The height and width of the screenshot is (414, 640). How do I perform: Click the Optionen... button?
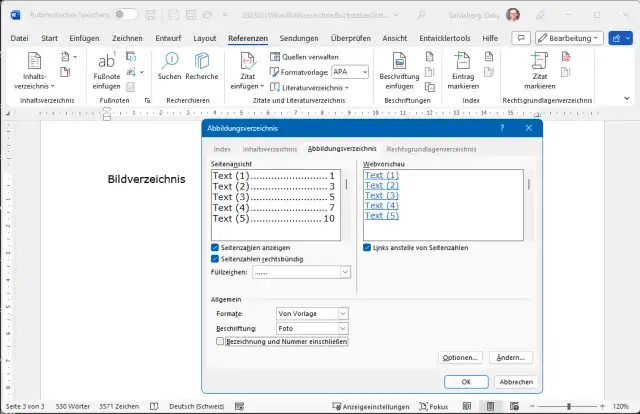[461, 357]
